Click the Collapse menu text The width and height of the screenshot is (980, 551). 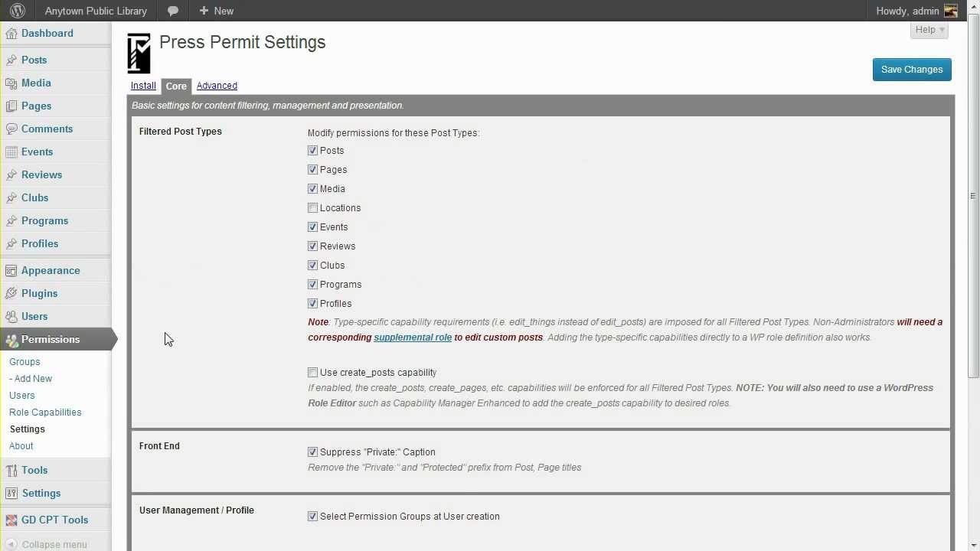[x=54, y=545]
